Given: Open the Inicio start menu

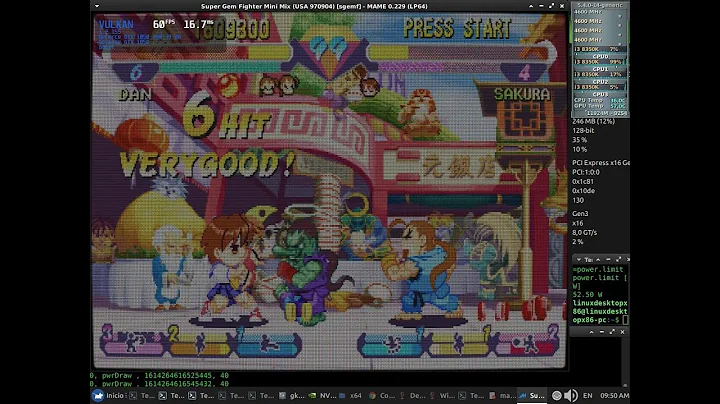Looking at the screenshot, I should coord(108,395).
